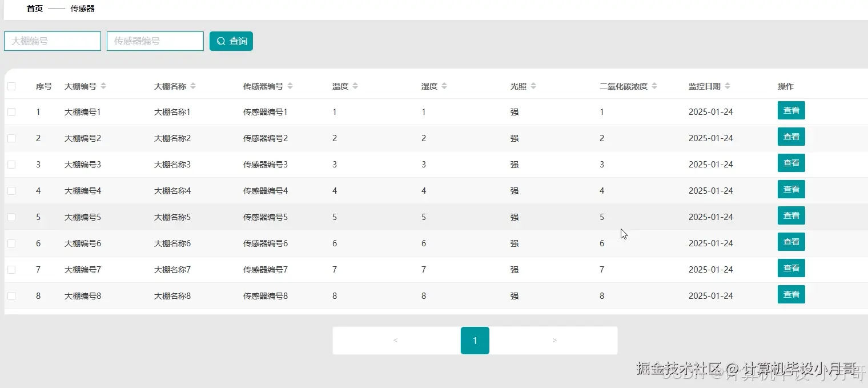Click the 查询 search button

click(x=231, y=41)
